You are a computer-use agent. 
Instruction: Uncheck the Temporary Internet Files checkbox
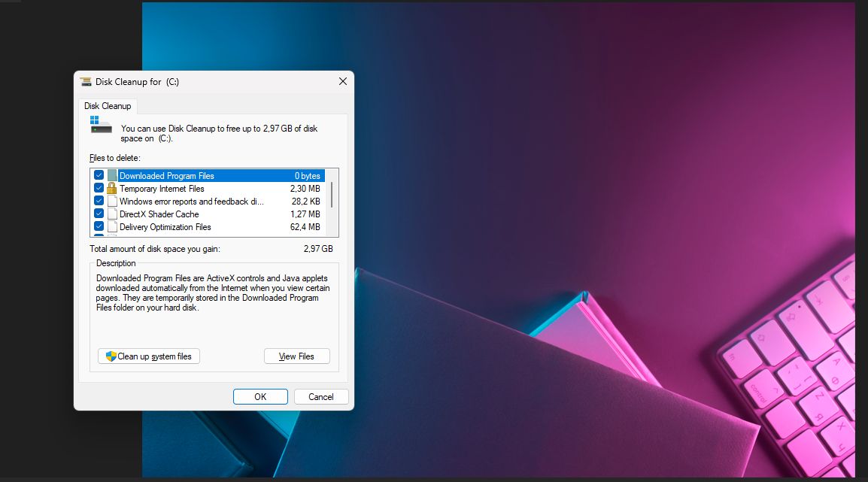point(99,189)
